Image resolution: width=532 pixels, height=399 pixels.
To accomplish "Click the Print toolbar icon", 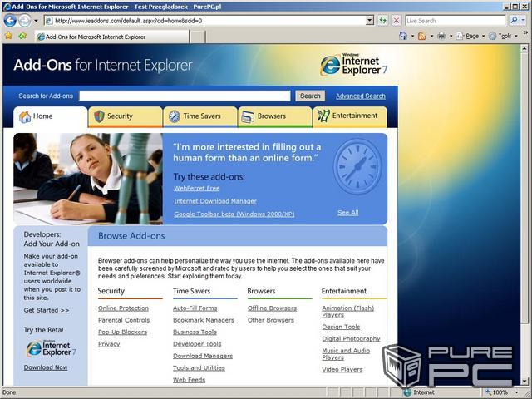I will [441, 36].
